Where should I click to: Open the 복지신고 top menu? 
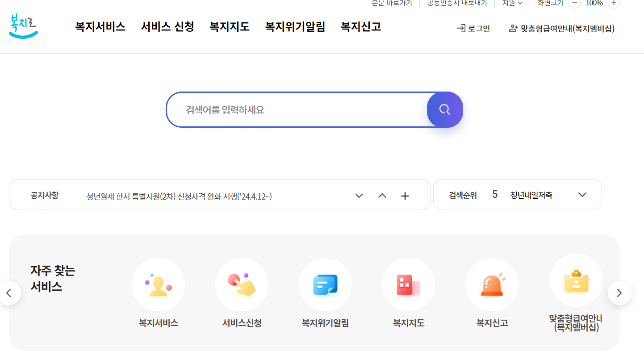361,27
